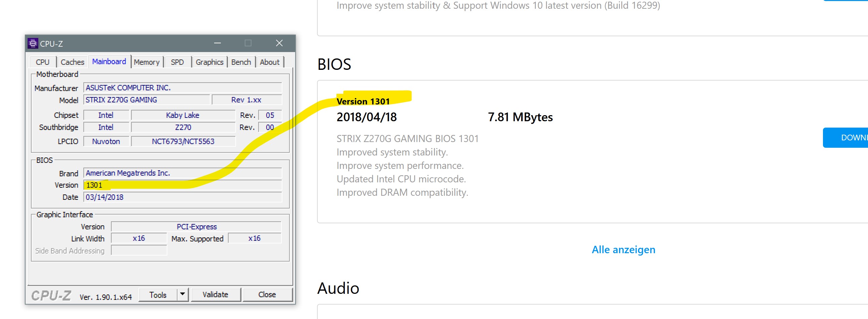
Task: Click the BIOS Version field 1301
Action: 182,185
